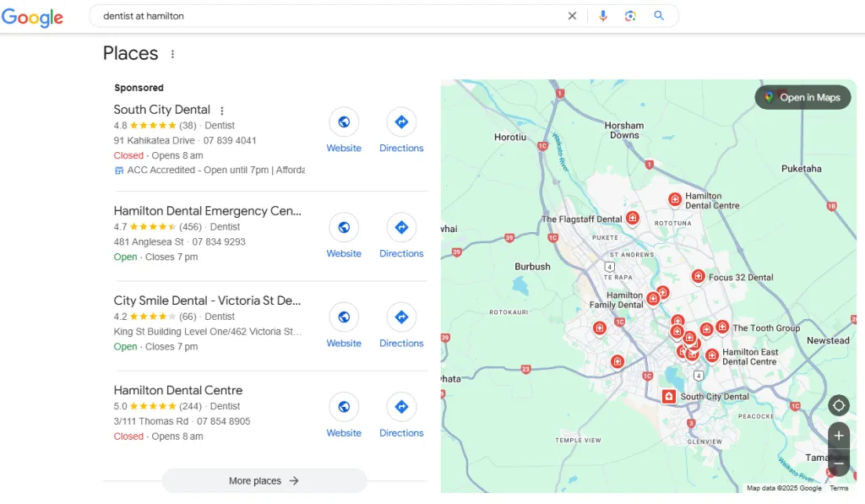The image size is (865, 504).
Task: Open South City Dental website icon
Action: pos(344,122)
